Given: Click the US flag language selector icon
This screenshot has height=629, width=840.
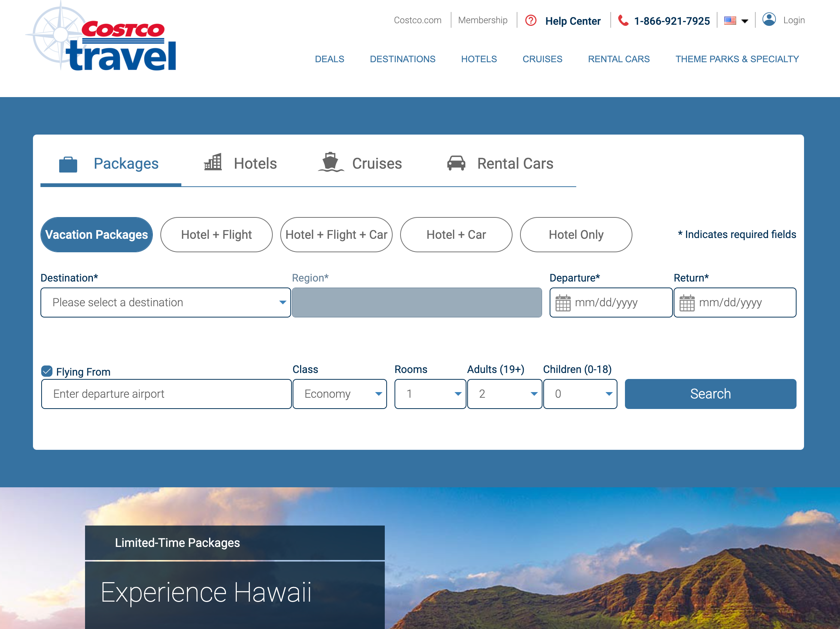Looking at the screenshot, I should click(x=735, y=21).
